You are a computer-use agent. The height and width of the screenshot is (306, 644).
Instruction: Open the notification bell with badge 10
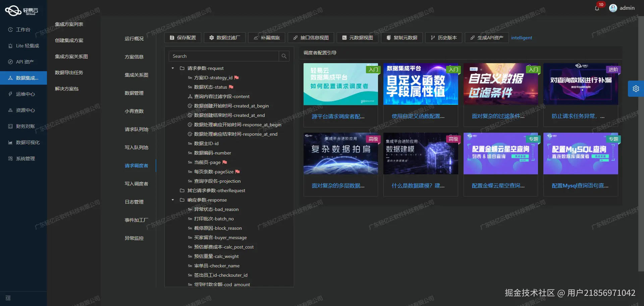click(597, 8)
